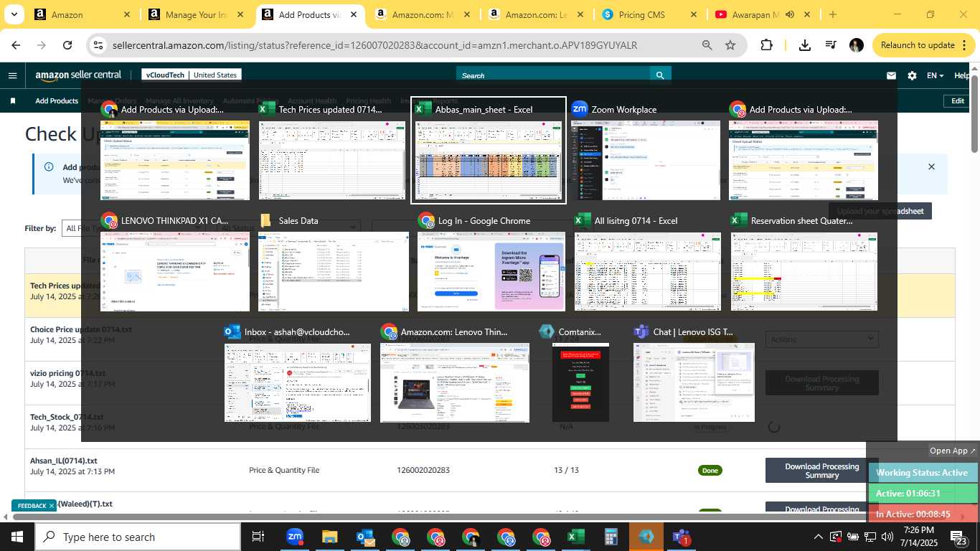This screenshot has width=980, height=551.
Task: Open the Seller Central settings gear
Action: [x=912, y=75]
